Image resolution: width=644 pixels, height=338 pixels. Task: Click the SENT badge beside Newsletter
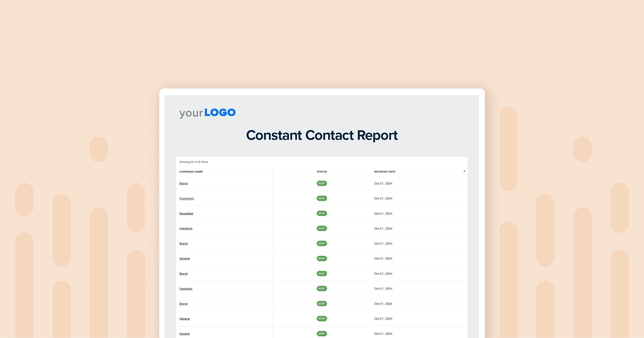(322, 213)
